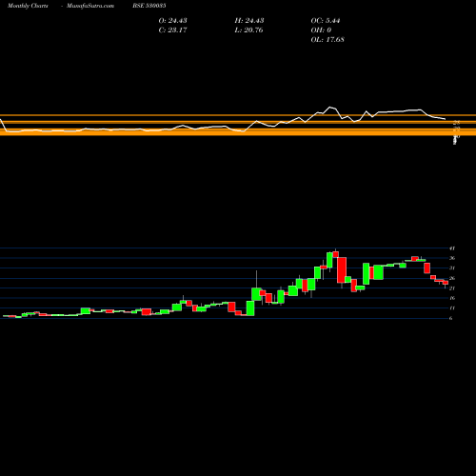Click the large red candle after the peak

point(342,270)
